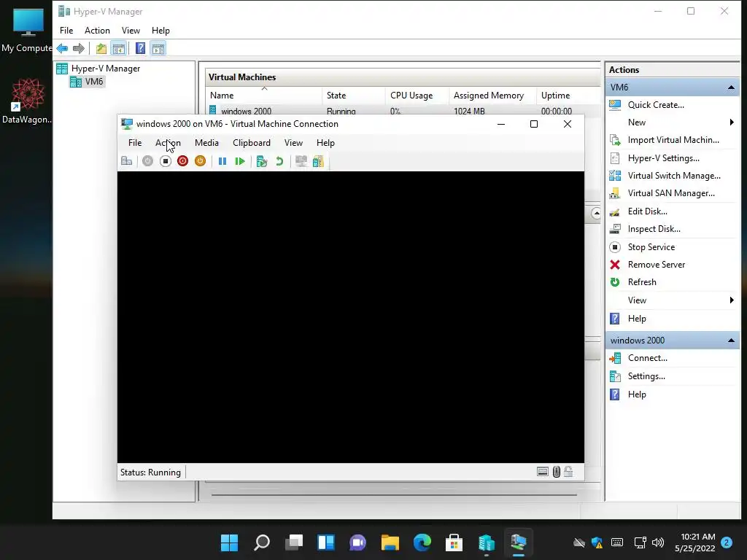
Task: Collapse the VM6 actions section arrow
Action: 731,87
